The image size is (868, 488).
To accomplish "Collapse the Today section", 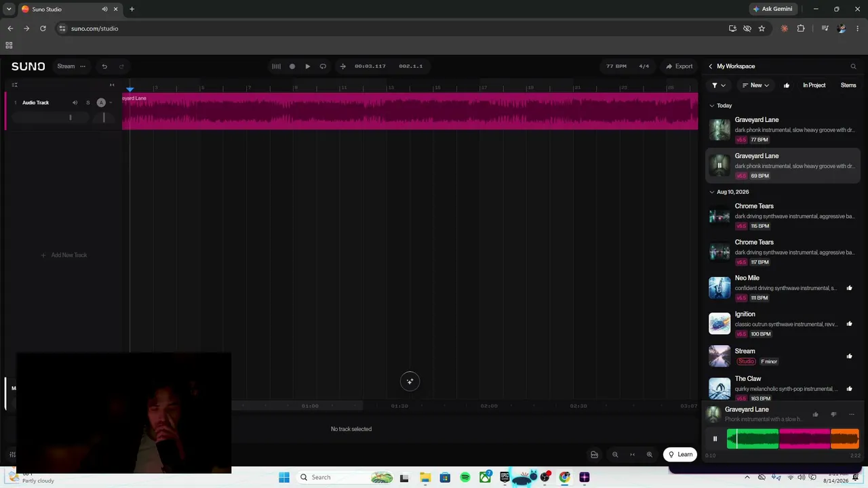I will tap(712, 106).
